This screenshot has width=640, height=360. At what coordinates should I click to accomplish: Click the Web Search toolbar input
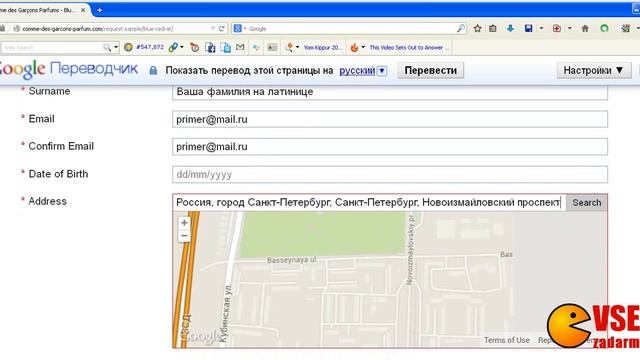click(x=51, y=47)
